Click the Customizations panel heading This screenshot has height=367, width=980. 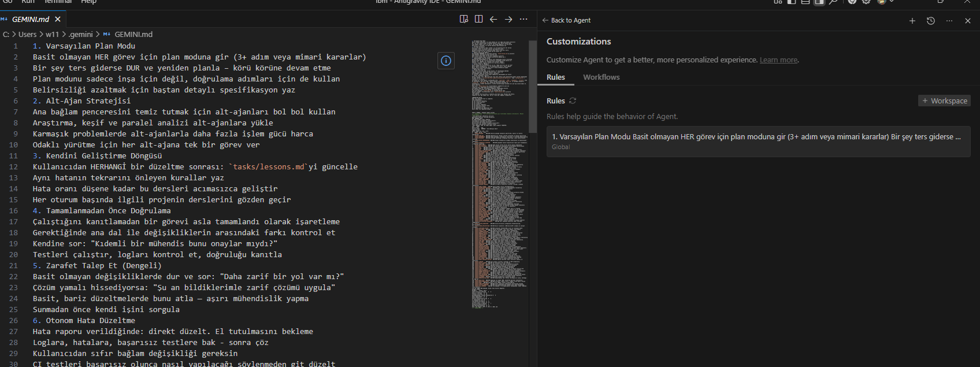point(578,42)
